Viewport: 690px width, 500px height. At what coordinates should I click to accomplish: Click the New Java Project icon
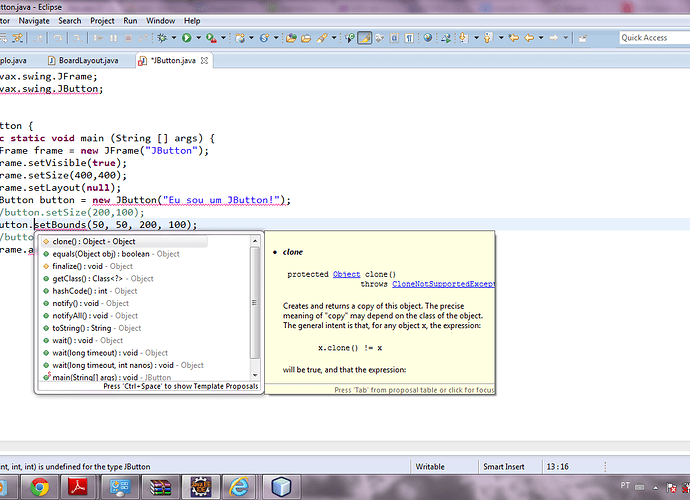coord(240,38)
